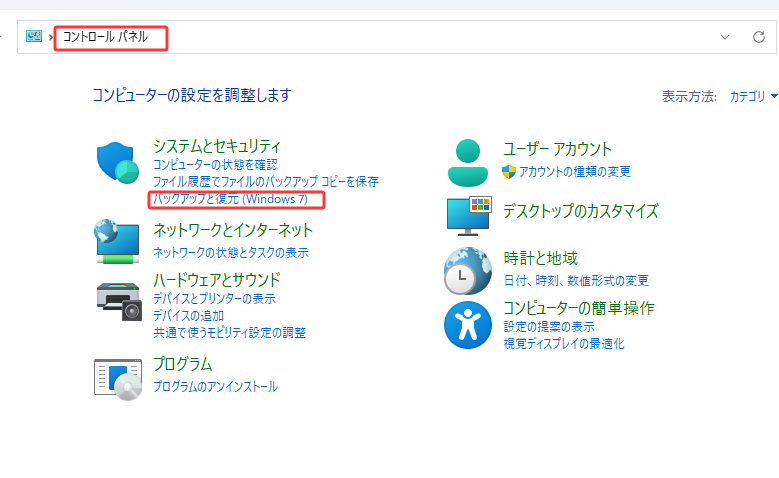Open ハードウェアとサウンド category
The width and height of the screenshot is (779, 478).
click(x=217, y=280)
